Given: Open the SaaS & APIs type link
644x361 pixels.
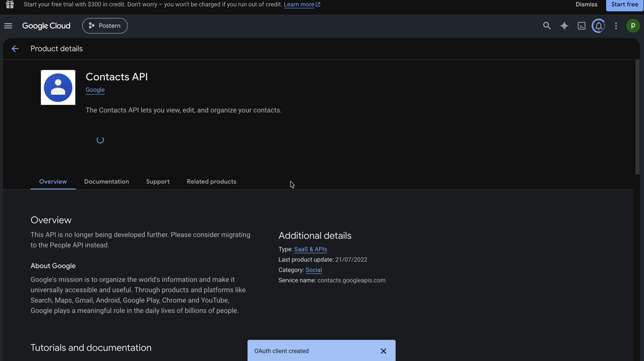Looking at the screenshot, I should (x=310, y=249).
